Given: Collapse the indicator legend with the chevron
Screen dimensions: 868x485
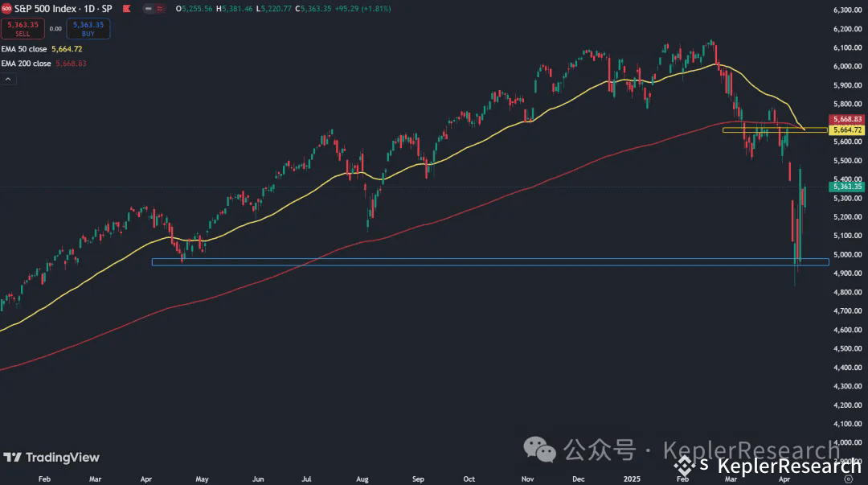Looking at the screenshot, I should click(x=8, y=80).
